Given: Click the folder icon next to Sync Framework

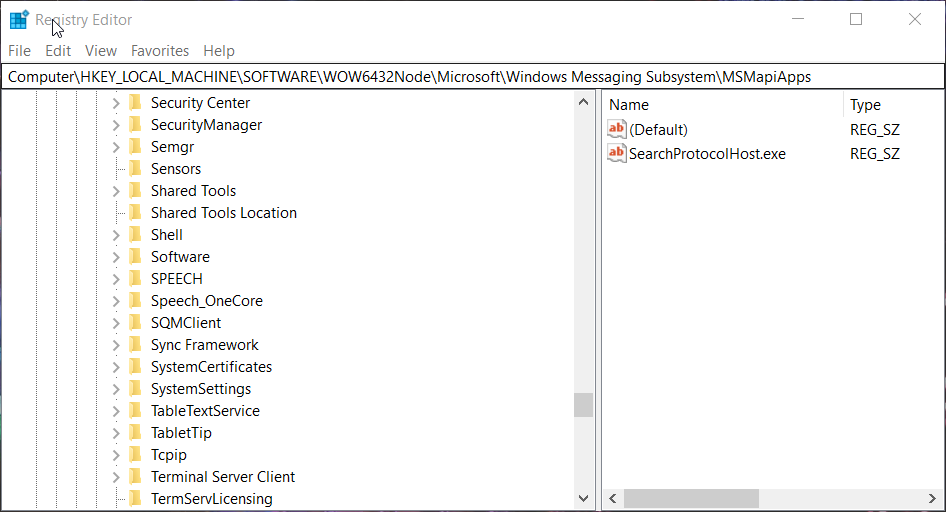Looking at the screenshot, I should coord(136,345).
